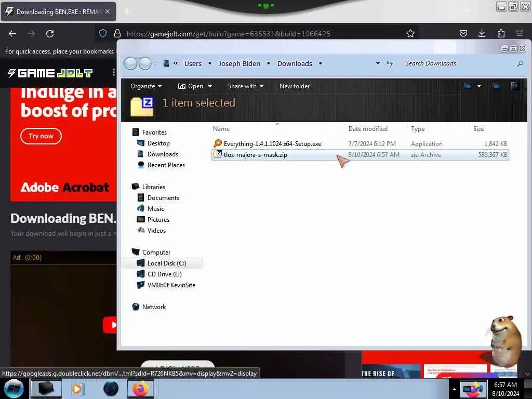Open media player from taskbar
The height and width of the screenshot is (399, 532).
point(77,389)
